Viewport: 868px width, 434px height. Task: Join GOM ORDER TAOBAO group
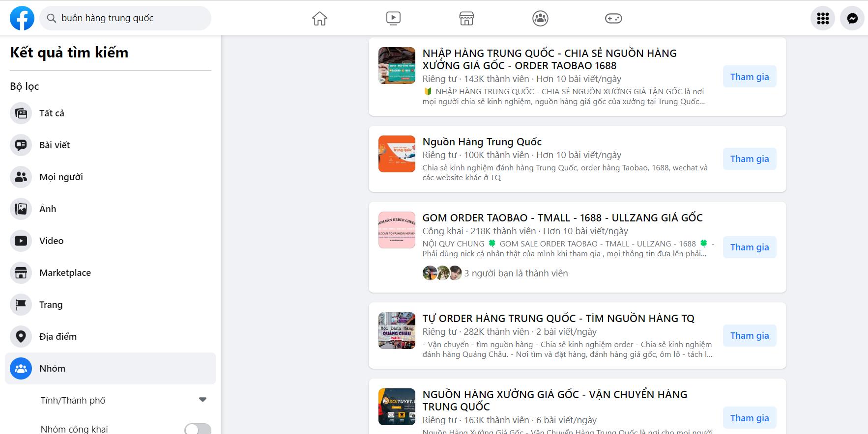[x=750, y=247]
